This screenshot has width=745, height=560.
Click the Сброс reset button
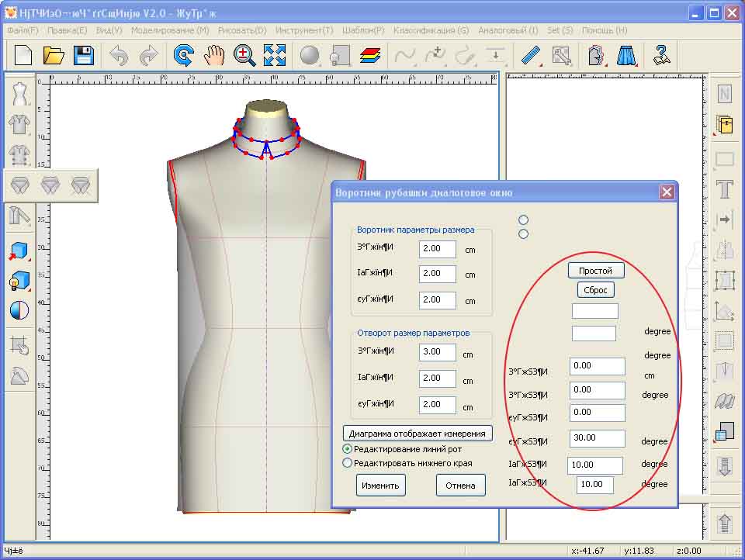point(595,289)
